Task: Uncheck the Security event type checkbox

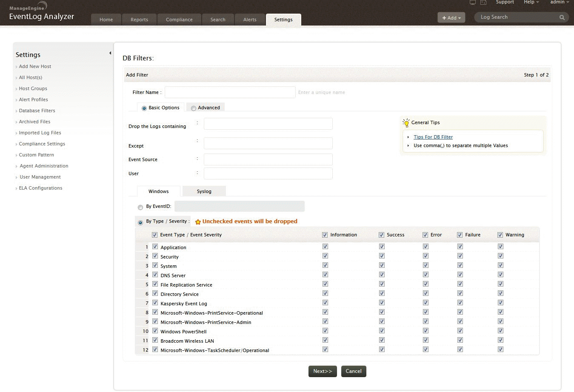Action: click(x=155, y=256)
